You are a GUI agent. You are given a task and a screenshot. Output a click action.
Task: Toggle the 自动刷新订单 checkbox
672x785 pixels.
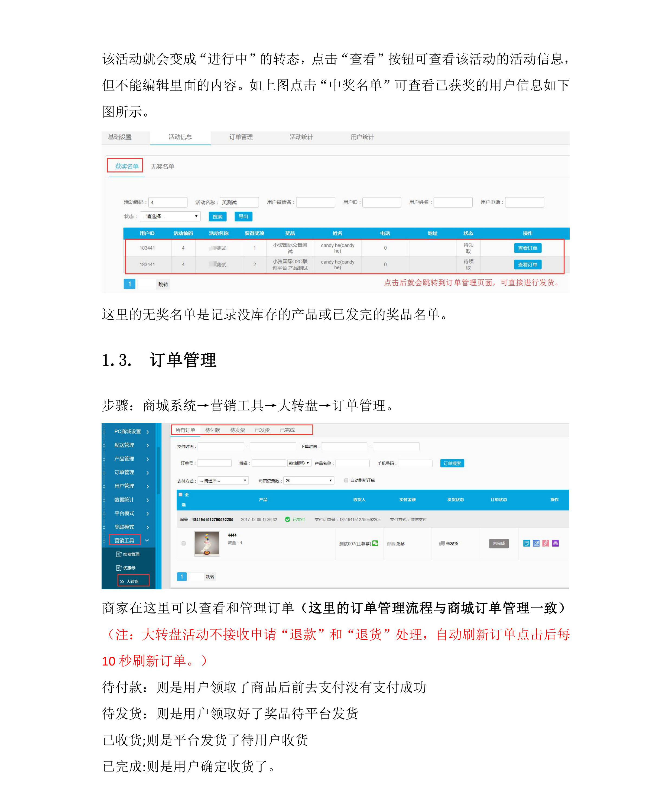346,480
